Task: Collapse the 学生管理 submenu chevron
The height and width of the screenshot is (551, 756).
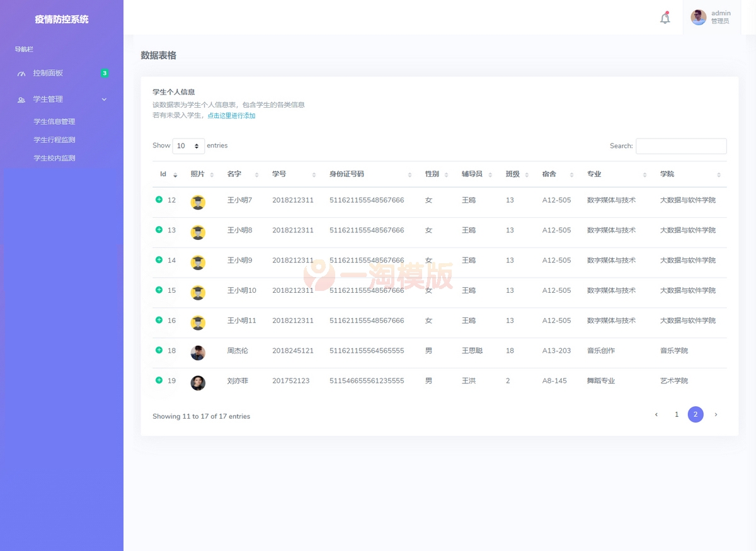Action: (104, 99)
